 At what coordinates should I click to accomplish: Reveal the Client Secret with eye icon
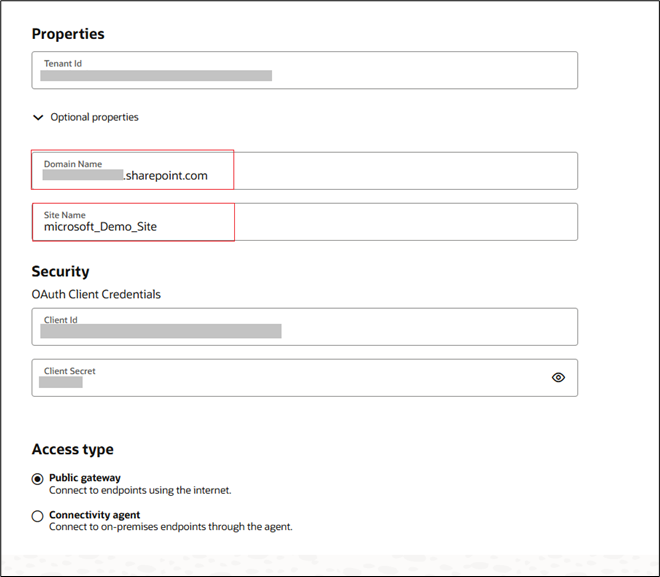(x=558, y=377)
